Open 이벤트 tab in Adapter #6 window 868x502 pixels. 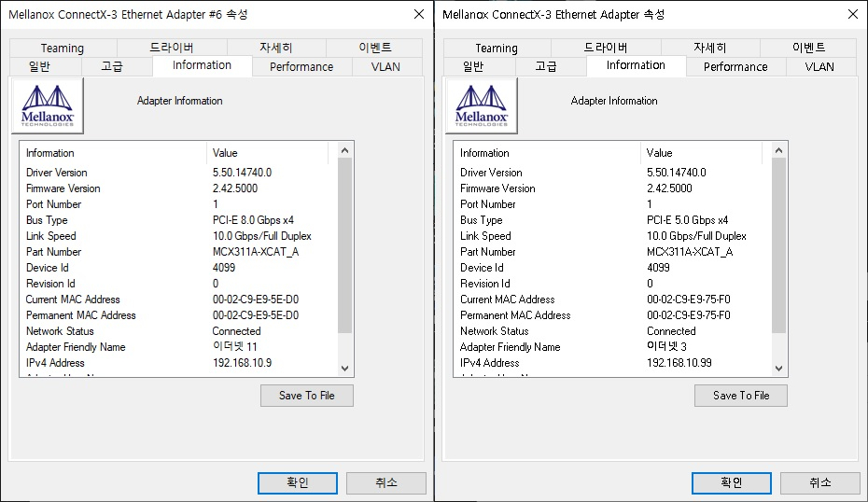click(x=375, y=49)
